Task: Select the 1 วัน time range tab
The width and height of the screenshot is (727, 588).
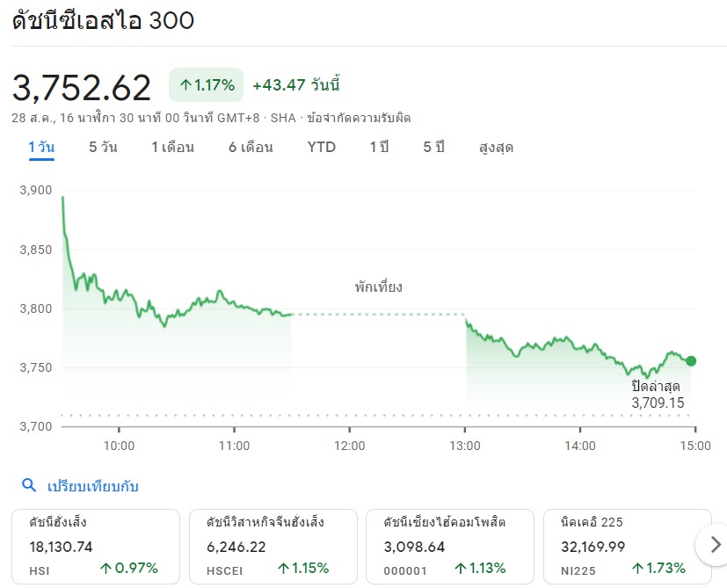Action: [41, 147]
